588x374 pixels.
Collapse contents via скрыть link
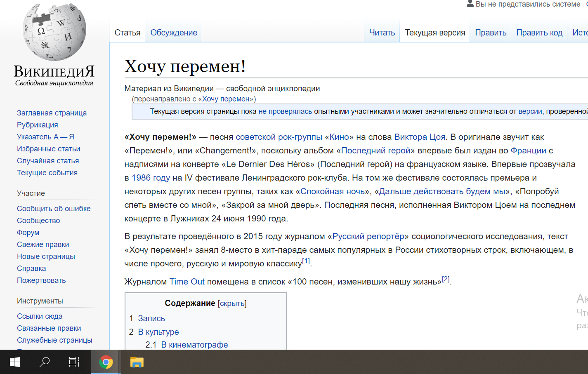pos(232,303)
